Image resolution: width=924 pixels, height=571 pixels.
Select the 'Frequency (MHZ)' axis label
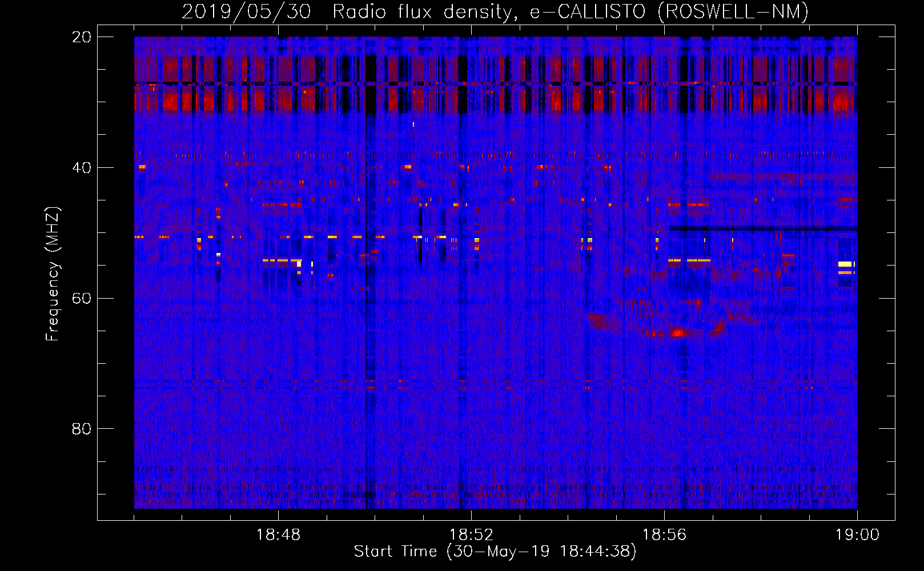(x=53, y=274)
